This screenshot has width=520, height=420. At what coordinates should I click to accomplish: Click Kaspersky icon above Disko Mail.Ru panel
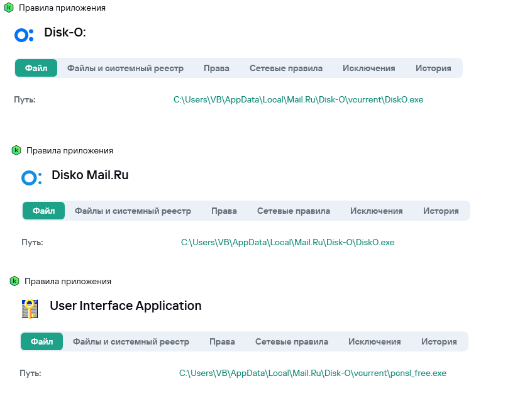click(x=16, y=151)
